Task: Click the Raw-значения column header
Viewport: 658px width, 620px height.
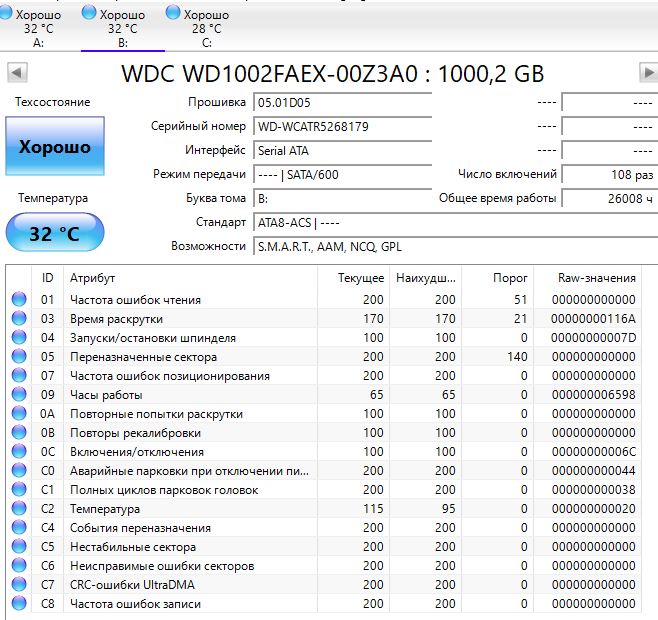Action: point(588,278)
